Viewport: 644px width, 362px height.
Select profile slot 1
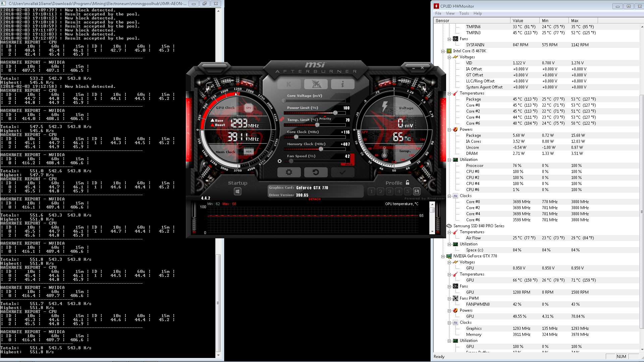click(x=371, y=191)
